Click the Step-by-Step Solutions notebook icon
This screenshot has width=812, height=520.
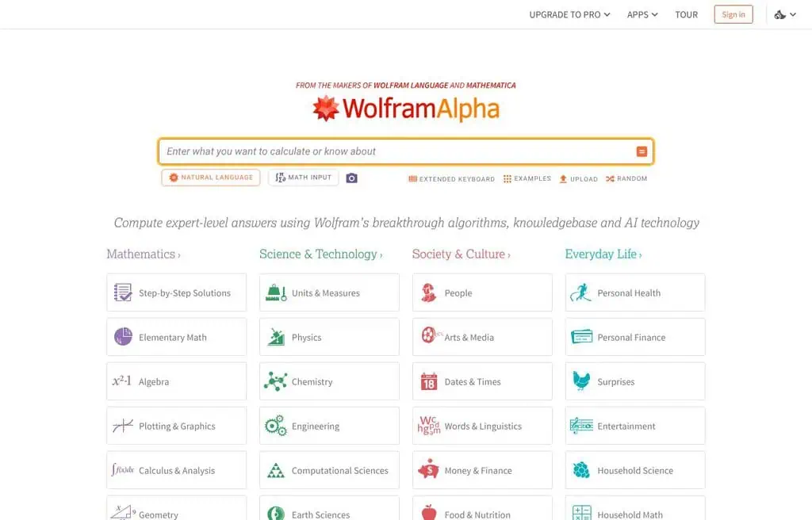123,292
